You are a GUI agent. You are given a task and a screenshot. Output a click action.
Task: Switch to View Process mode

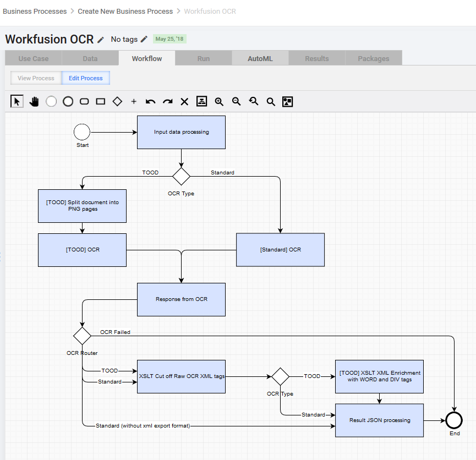click(36, 78)
